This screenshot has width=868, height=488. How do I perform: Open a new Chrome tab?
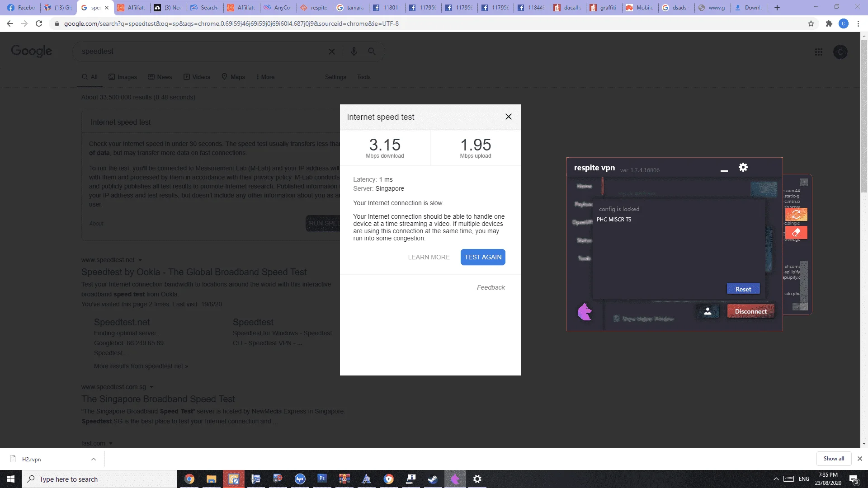[777, 8]
